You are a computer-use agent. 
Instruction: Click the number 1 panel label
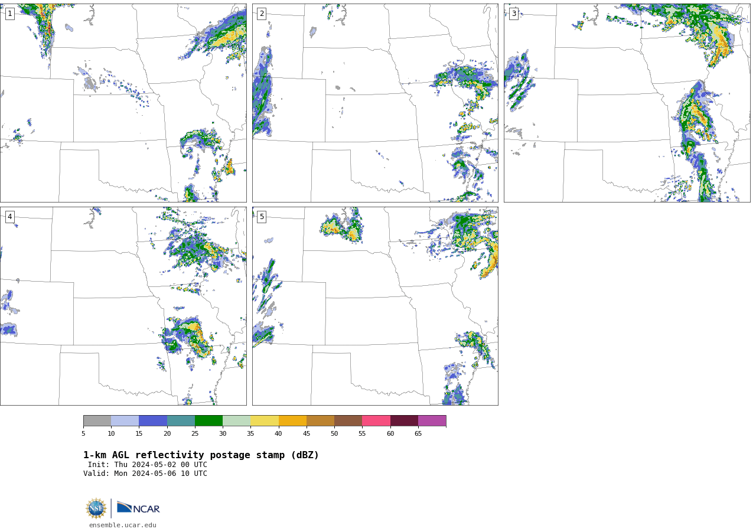[9, 14]
